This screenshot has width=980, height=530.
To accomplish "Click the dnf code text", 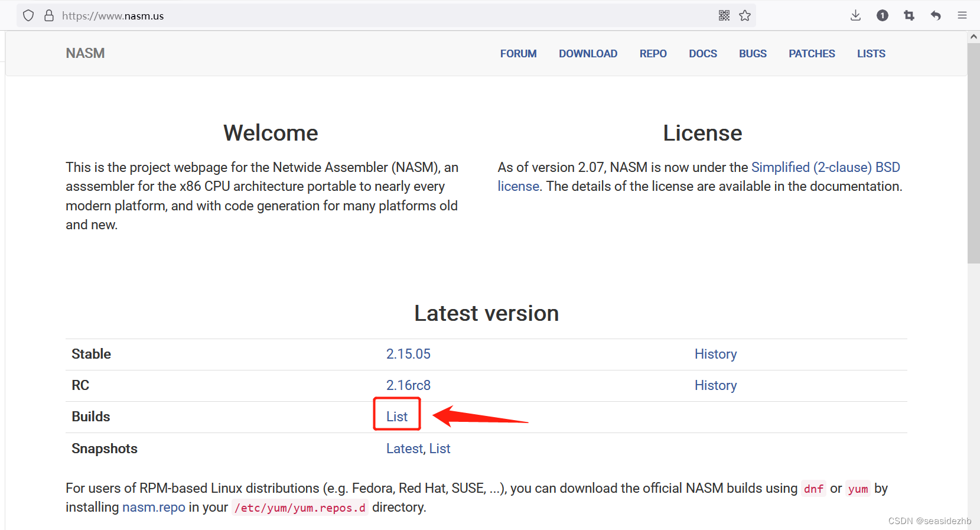I will click(813, 489).
